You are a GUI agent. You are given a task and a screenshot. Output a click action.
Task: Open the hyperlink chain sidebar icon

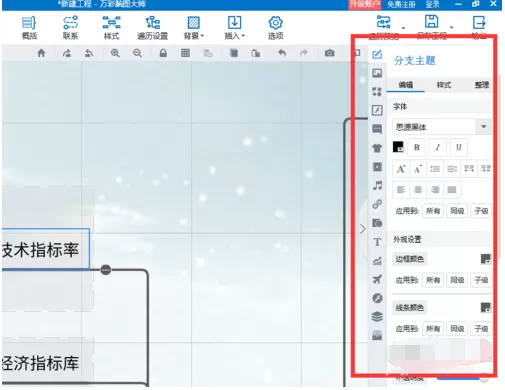click(x=377, y=204)
